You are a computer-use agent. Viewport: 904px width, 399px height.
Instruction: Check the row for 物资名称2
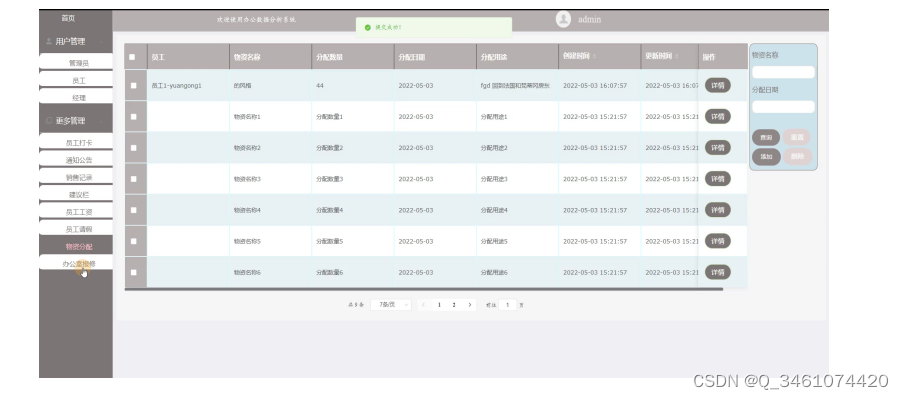pyautogui.click(x=134, y=148)
